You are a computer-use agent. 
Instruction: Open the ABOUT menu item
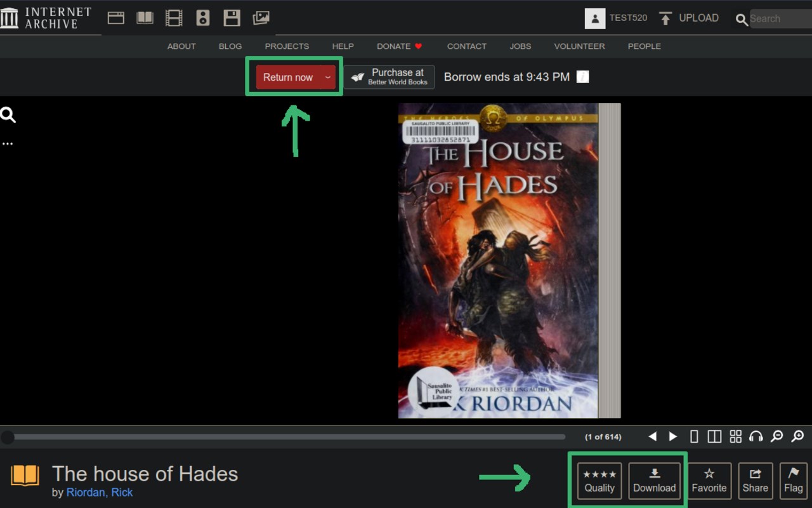[181, 46]
